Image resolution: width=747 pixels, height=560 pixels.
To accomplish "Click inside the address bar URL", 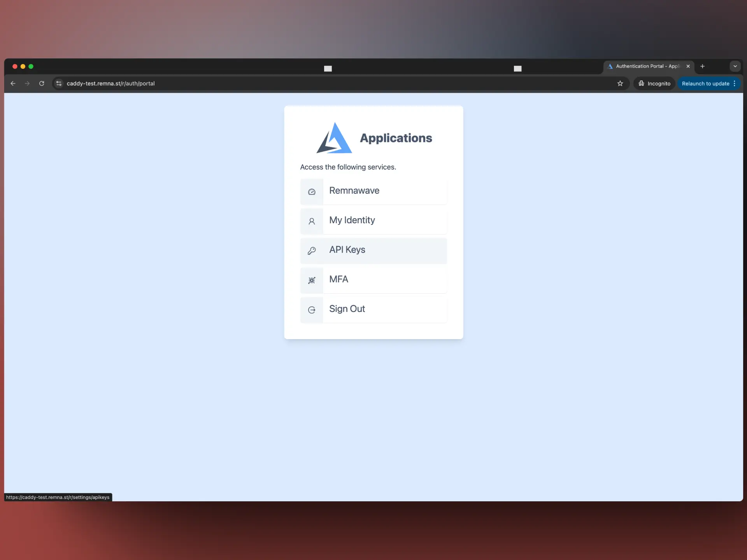I will coord(111,83).
